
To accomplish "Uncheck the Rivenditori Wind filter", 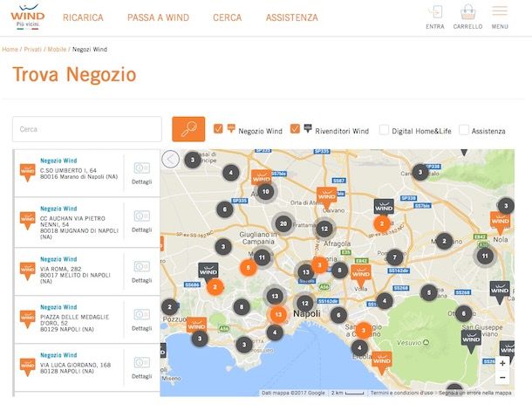I will (x=295, y=129).
